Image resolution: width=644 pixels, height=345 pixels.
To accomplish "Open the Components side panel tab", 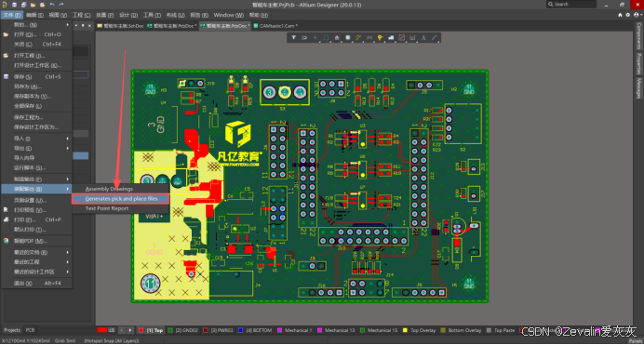I will pyautogui.click(x=639, y=36).
